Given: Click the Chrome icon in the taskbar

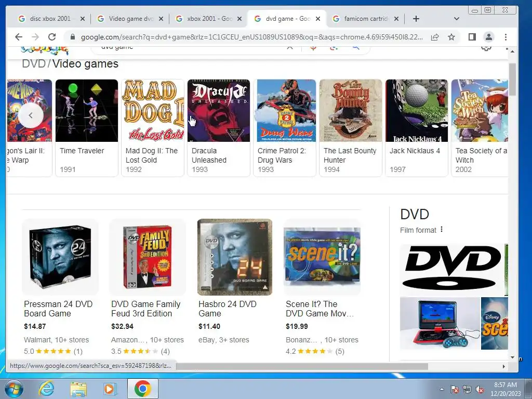Looking at the screenshot, I should click(x=142, y=389).
